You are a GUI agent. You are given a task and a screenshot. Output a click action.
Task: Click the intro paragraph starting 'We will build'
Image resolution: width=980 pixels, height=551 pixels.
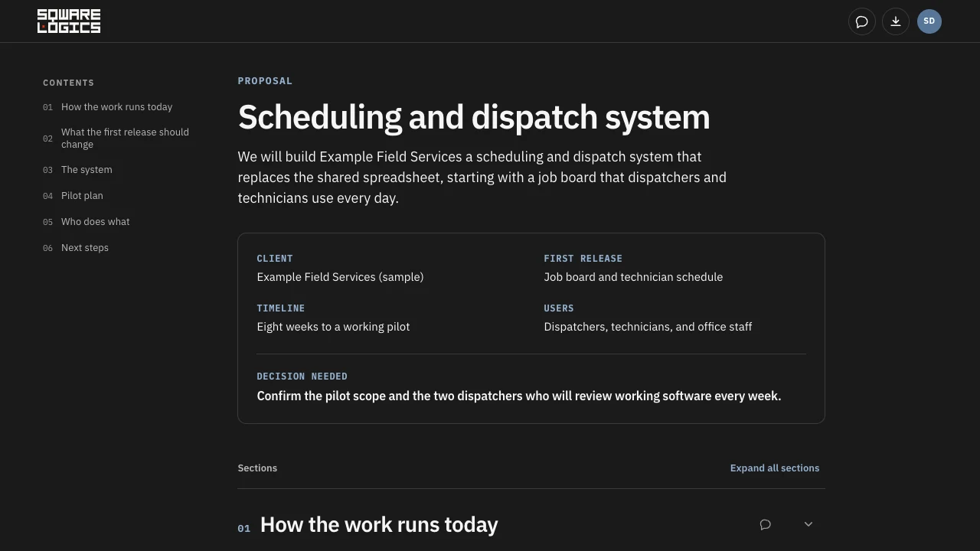[482, 178]
